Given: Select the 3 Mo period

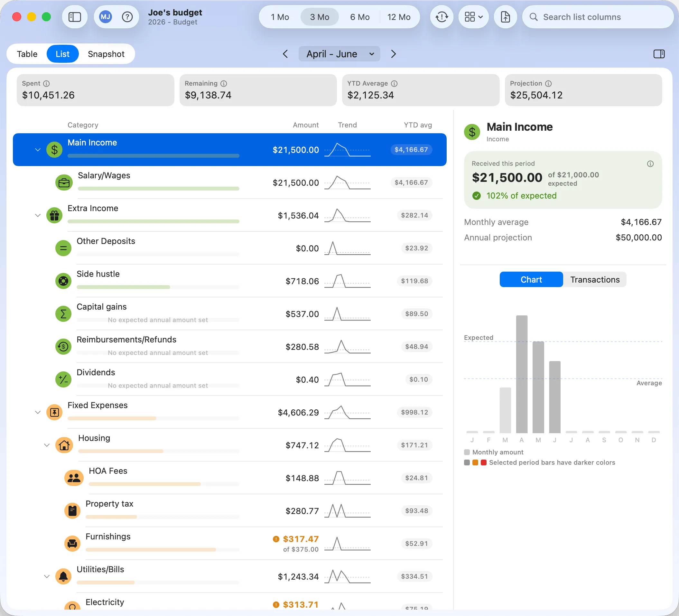Looking at the screenshot, I should tap(319, 17).
